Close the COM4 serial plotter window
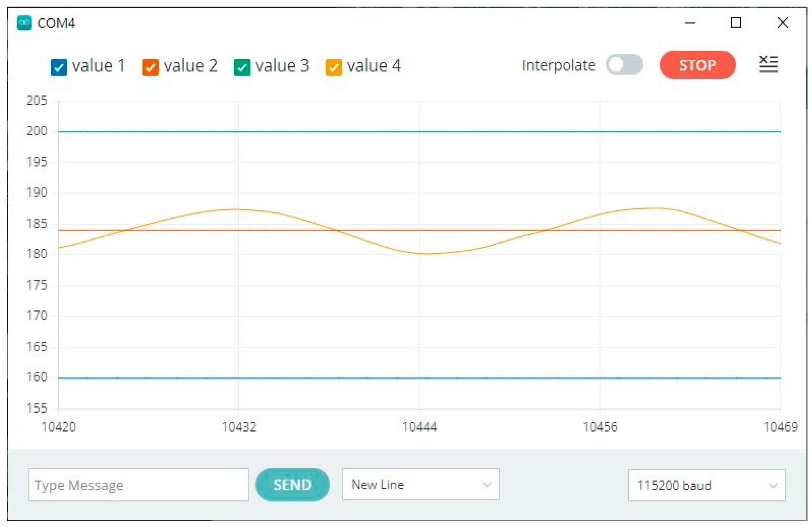This screenshot has width=812, height=527. [x=783, y=23]
